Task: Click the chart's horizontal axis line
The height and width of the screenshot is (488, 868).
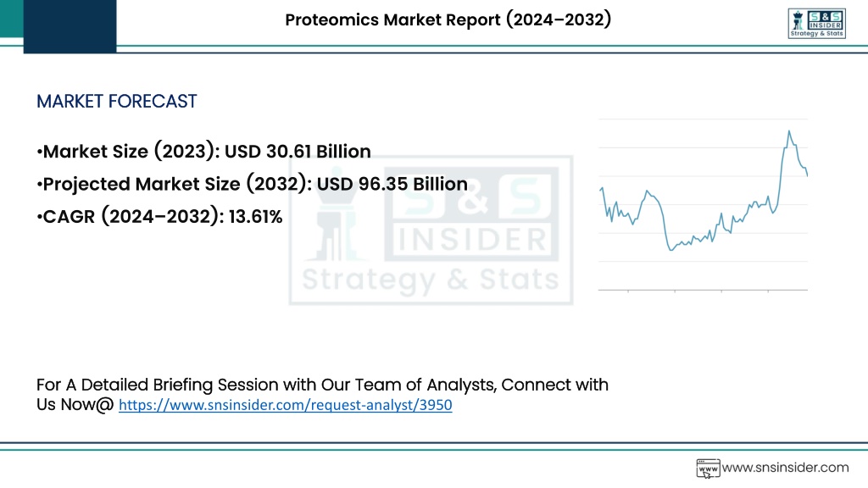Action: [703, 290]
